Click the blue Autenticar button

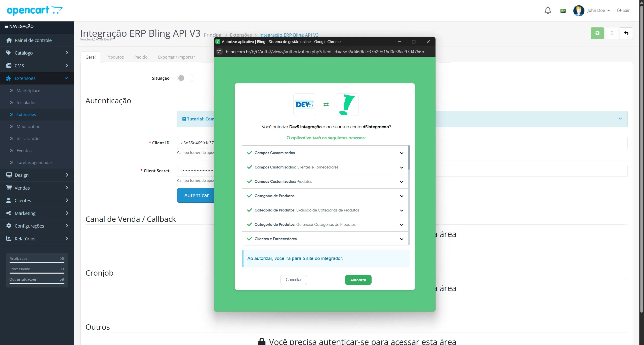tap(196, 195)
